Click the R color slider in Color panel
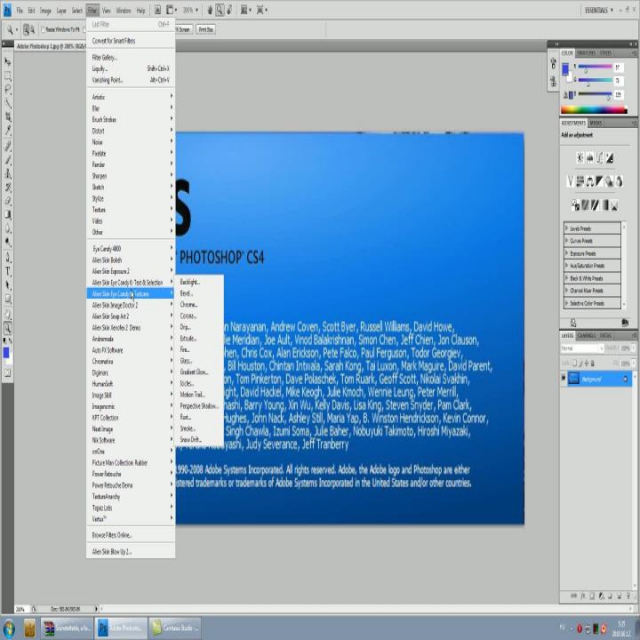 coord(595,67)
